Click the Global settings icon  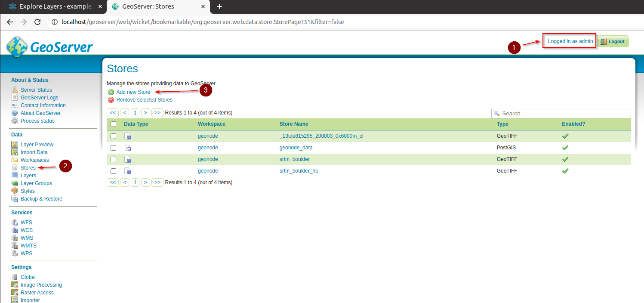coord(15,277)
